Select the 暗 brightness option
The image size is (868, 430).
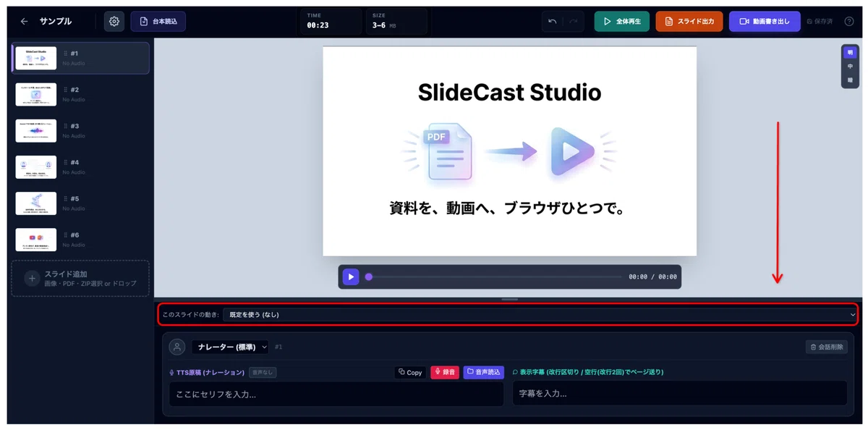tap(850, 80)
